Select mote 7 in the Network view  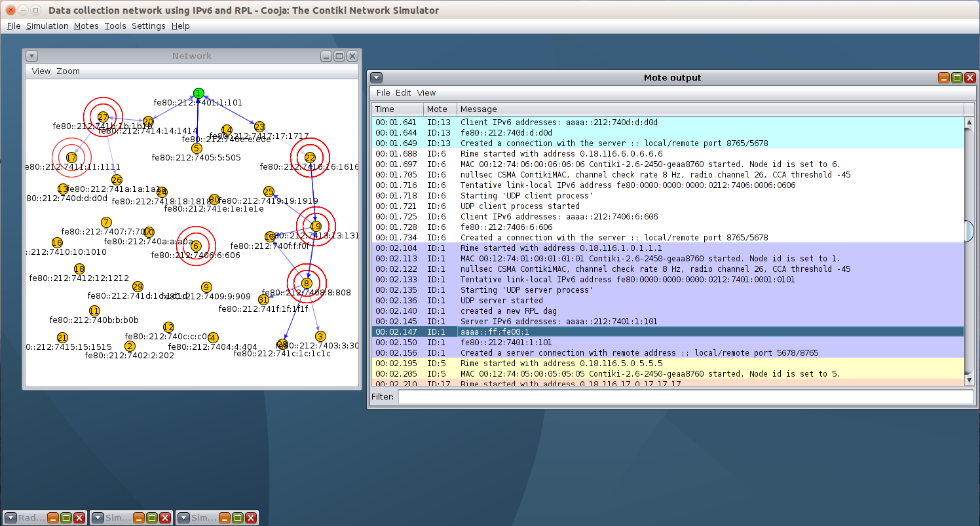coord(106,223)
